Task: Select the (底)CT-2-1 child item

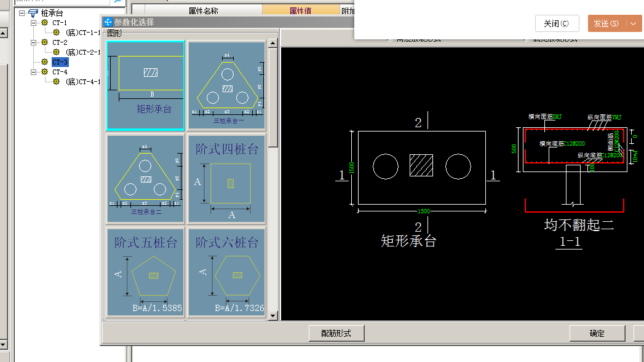Action: pyautogui.click(x=82, y=52)
